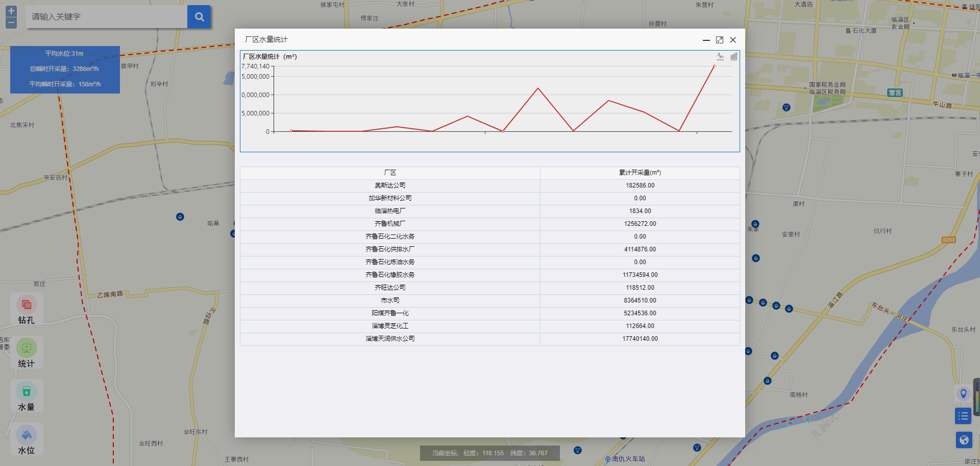This screenshot has width=980, height=466.
Task: Maximize the 厂区水量统计 dialog
Action: pos(720,40)
